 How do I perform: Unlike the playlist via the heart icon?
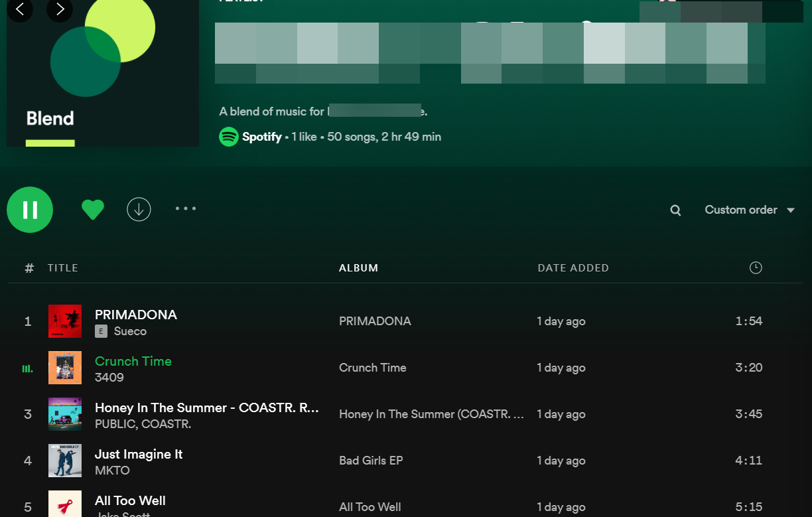click(93, 210)
